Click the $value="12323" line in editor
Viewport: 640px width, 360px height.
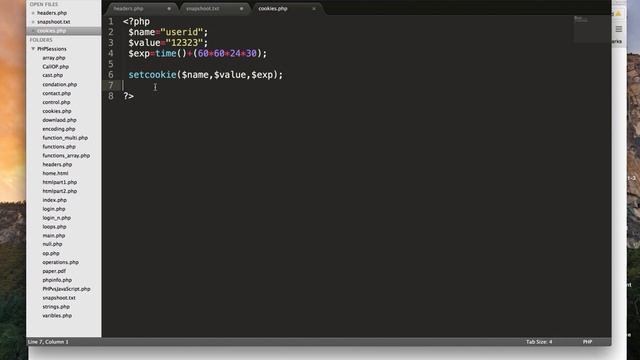point(168,43)
